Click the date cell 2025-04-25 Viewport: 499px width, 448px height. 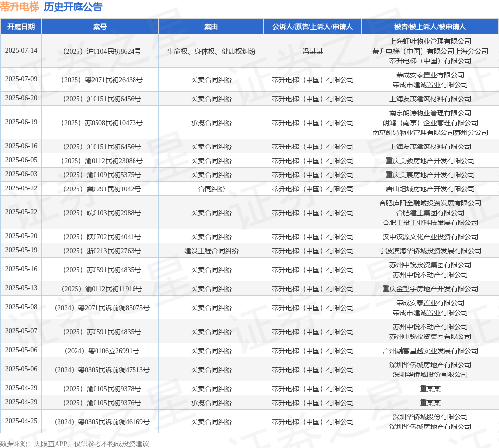tap(21, 421)
